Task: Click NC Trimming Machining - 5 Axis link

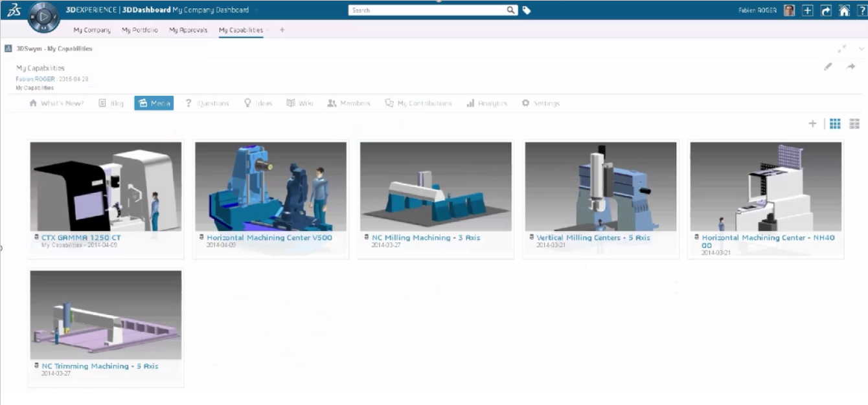Action: point(100,366)
